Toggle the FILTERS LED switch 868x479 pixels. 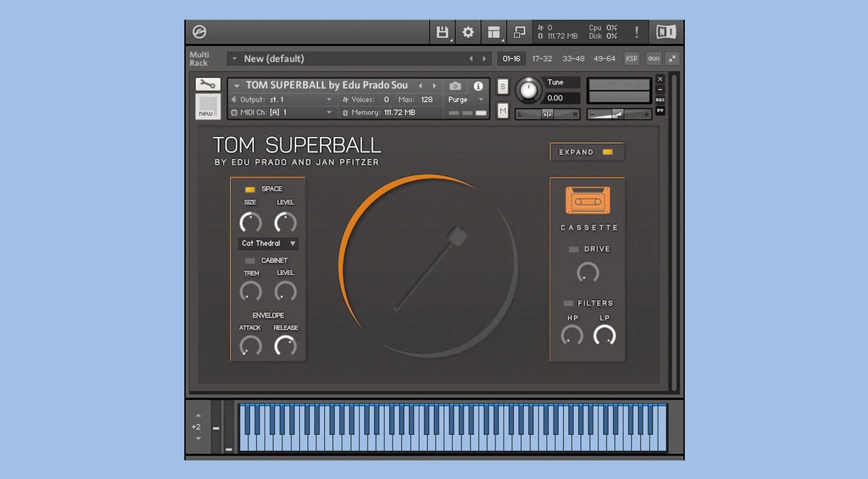tap(568, 303)
